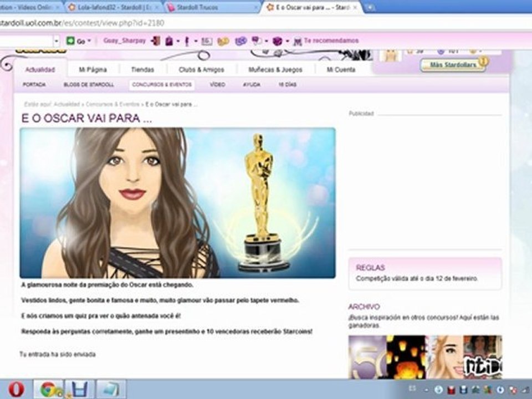
Task: Switch to Lola-lafond32 Stardoll browser tab
Action: click(x=114, y=7)
